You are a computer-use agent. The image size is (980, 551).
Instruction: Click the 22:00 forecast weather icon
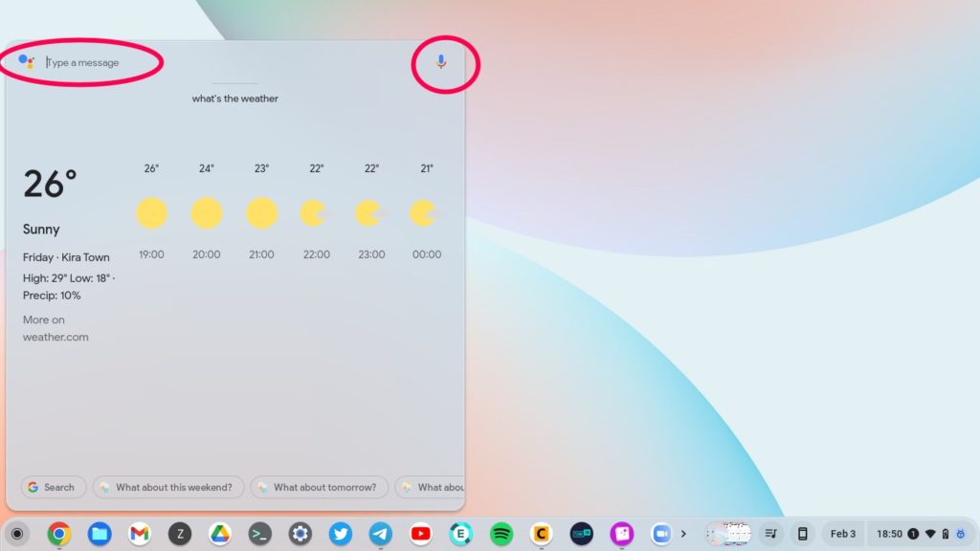pos(316,213)
